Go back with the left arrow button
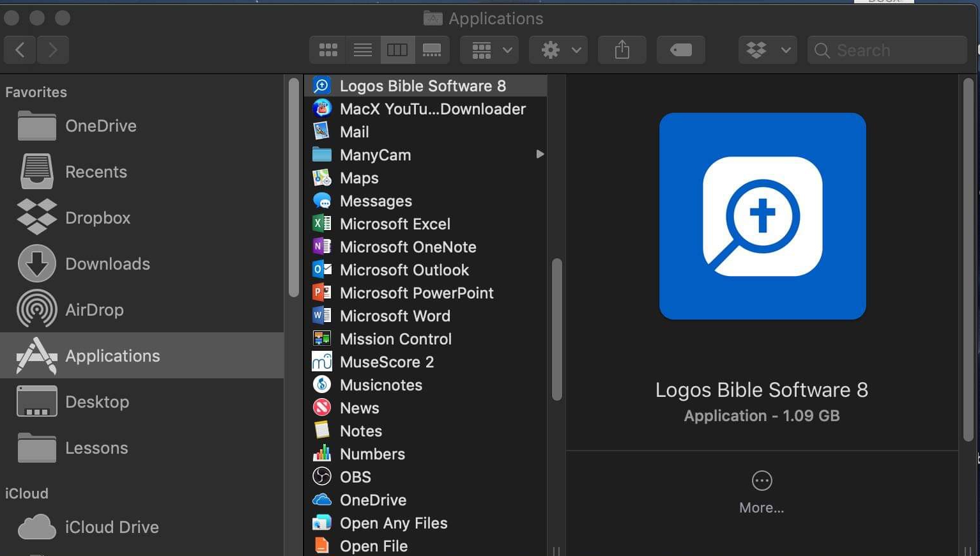Image resolution: width=980 pixels, height=556 pixels. tap(20, 50)
